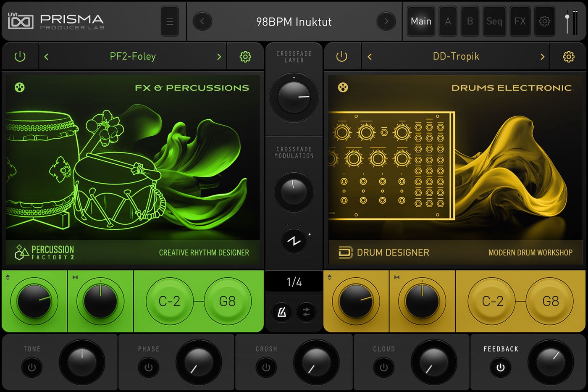Click green layer pan knob

(x=100, y=301)
